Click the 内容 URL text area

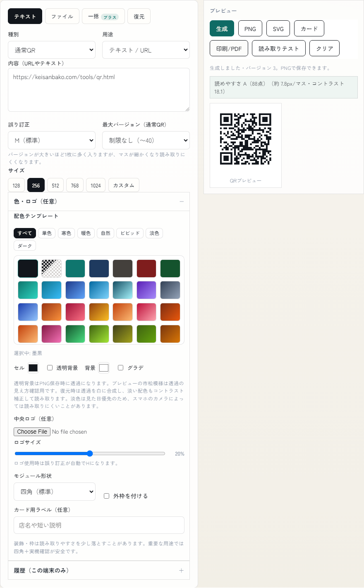tap(99, 90)
